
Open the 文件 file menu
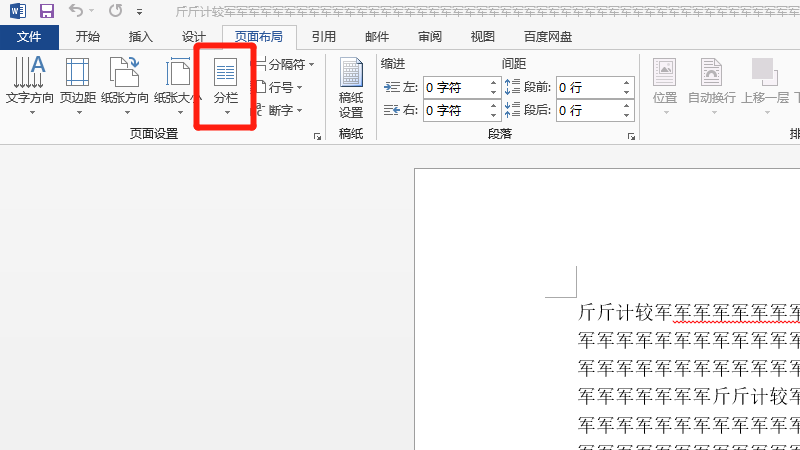tap(30, 37)
